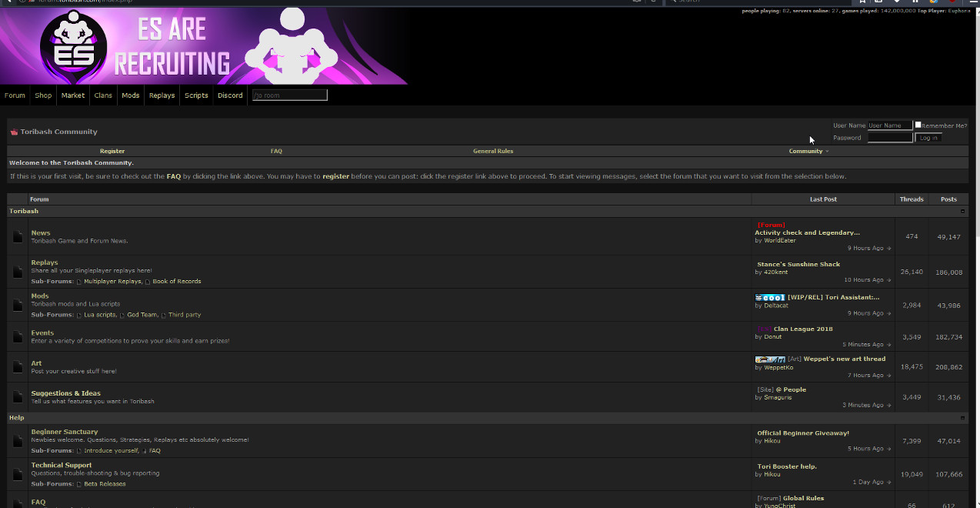Enable the Remember Me checkbox

917,125
